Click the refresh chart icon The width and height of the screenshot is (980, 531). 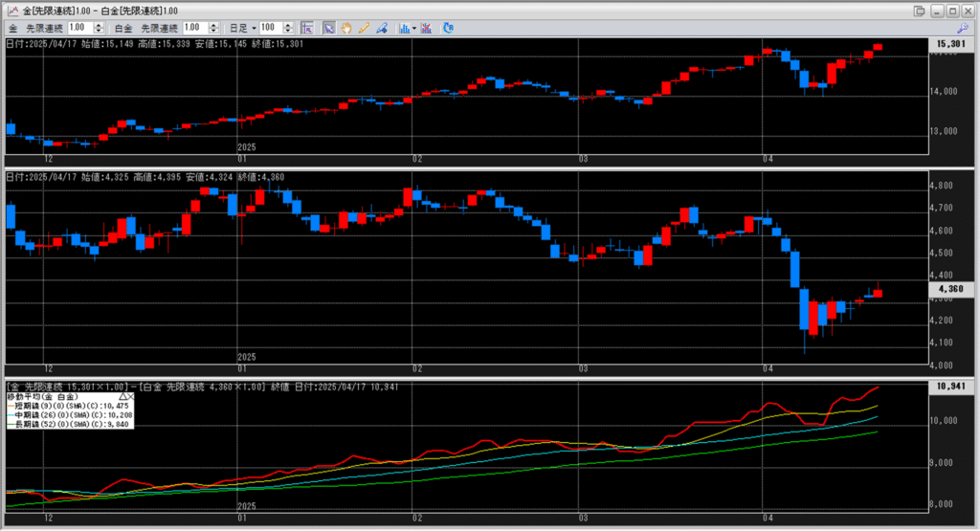(448, 28)
